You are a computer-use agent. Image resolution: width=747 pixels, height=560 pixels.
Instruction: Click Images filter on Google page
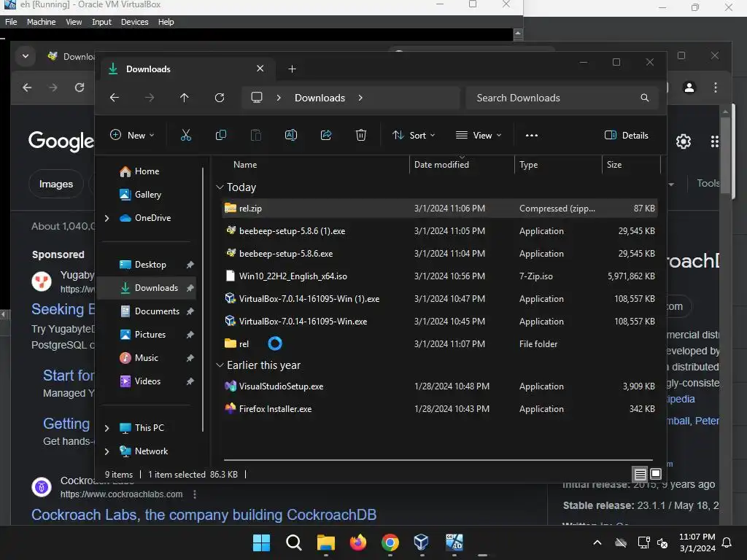click(x=56, y=184)
